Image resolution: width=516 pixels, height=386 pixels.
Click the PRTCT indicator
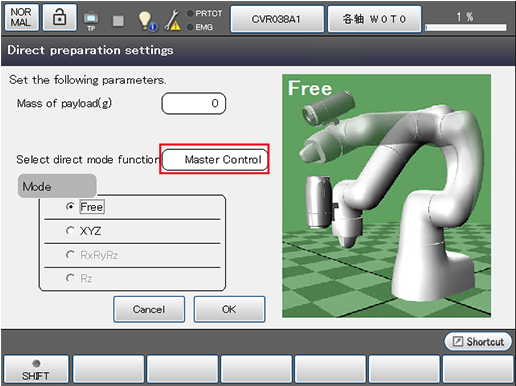204,13
